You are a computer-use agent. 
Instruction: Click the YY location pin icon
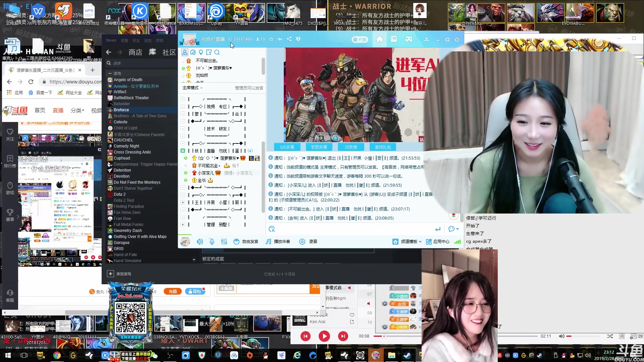coord(201,52)
